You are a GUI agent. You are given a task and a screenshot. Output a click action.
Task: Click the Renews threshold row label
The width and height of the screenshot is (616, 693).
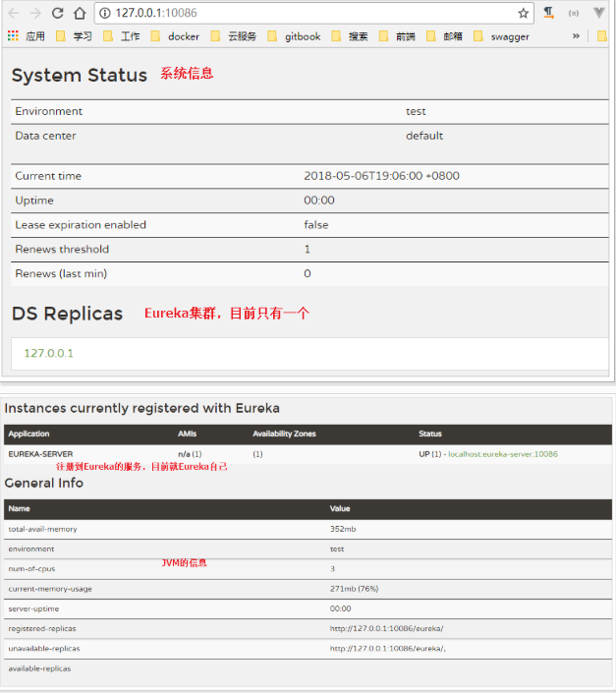pos(62,249)
